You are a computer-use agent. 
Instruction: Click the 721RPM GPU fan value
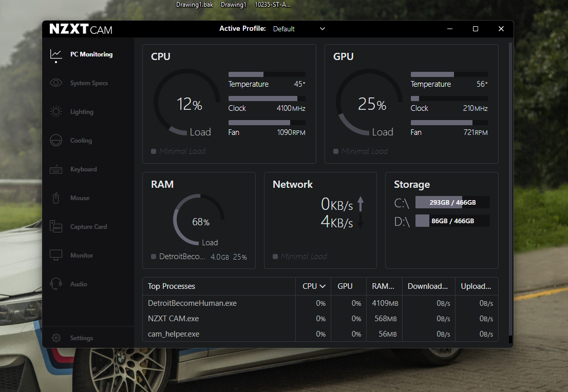point(476,132)
